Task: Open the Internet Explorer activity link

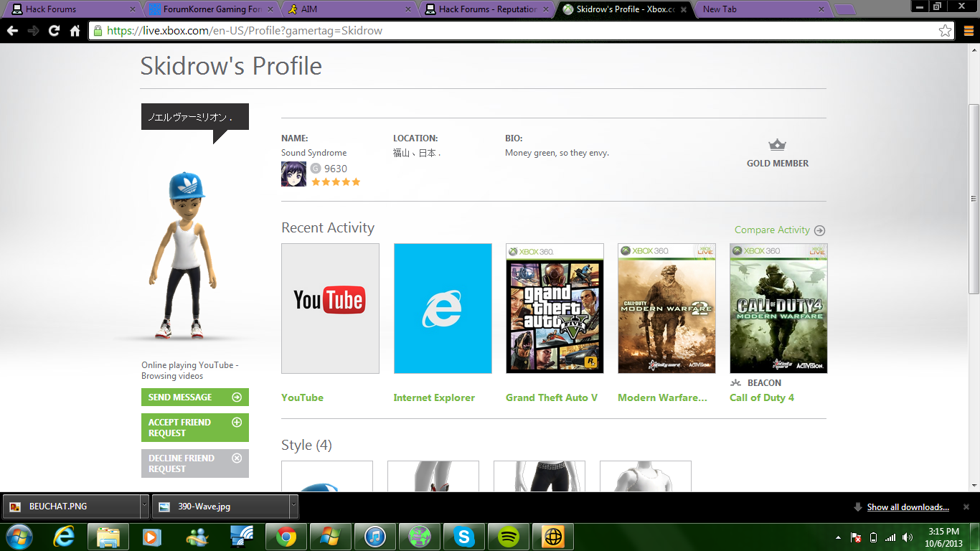Action: (x=434, y=397)
